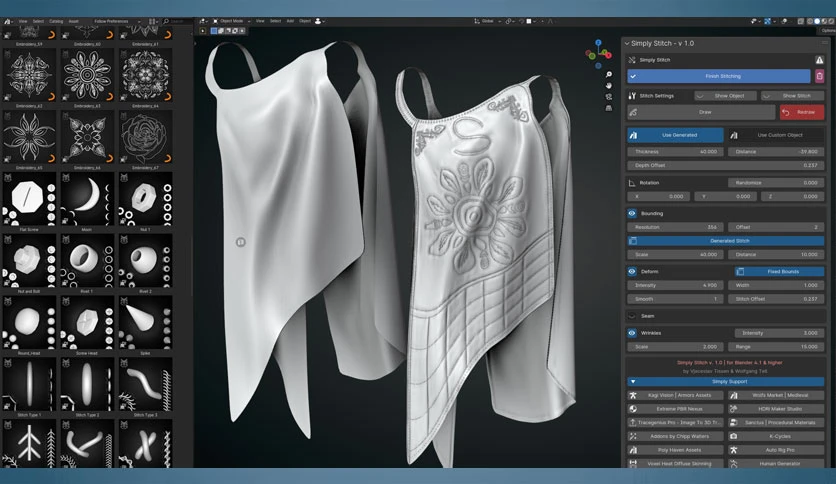Select Stitch Type 3 asset
Screen dimensions: 836x484
click(146, 384)
